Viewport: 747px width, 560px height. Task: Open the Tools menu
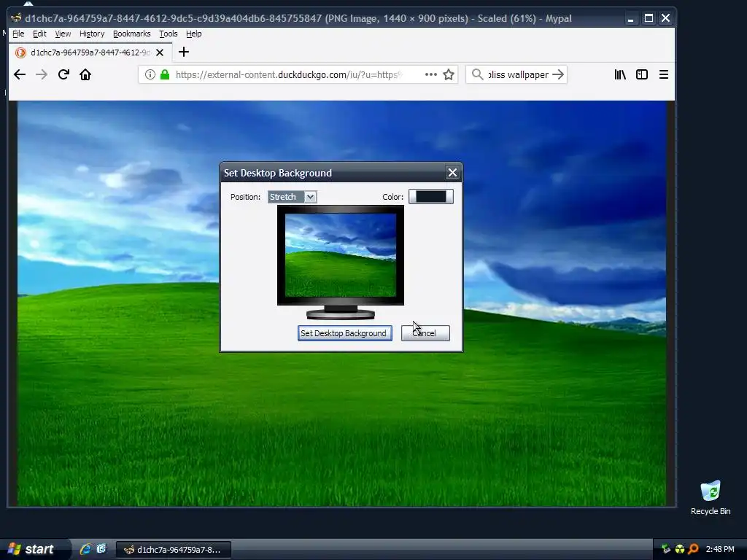[169, 34]
